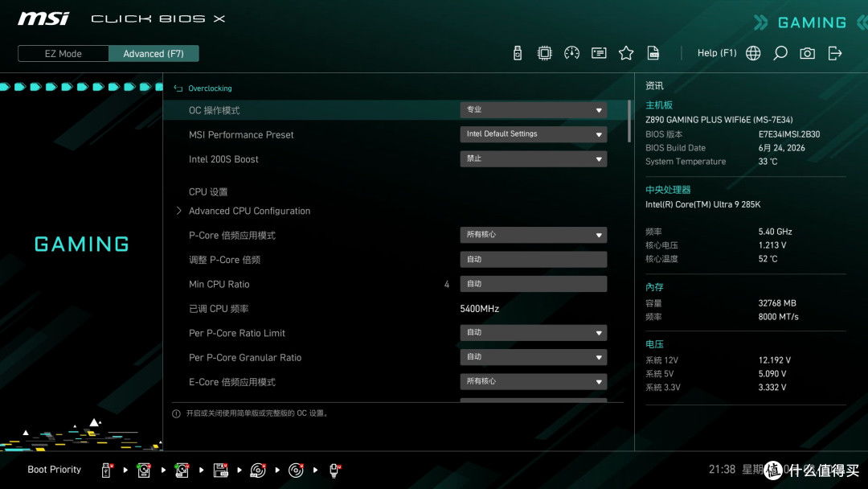Click the exit door-arrow icon

point(835,53)
